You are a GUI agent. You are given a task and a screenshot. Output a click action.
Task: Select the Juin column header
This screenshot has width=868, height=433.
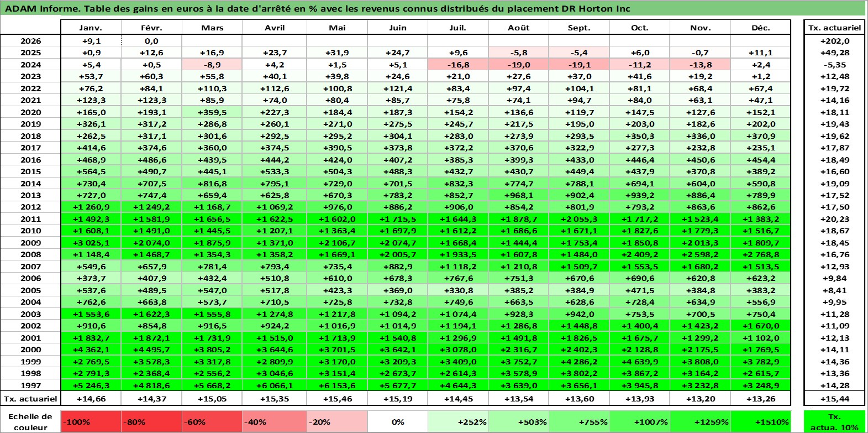coord(398,28)
